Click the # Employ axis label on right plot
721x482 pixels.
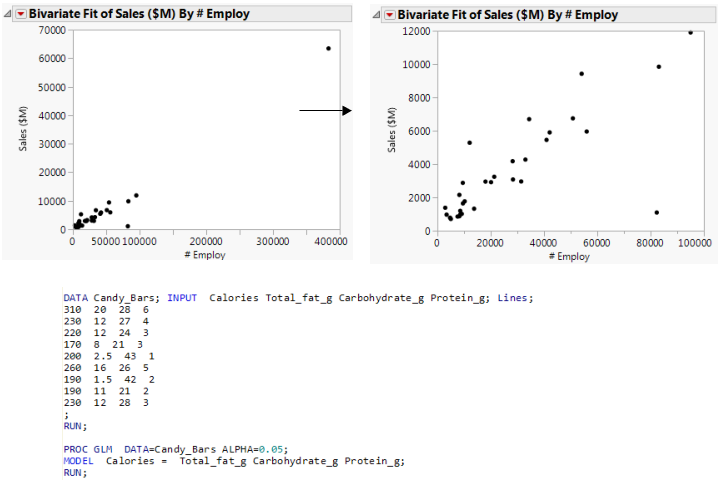[x=567, y=257]
